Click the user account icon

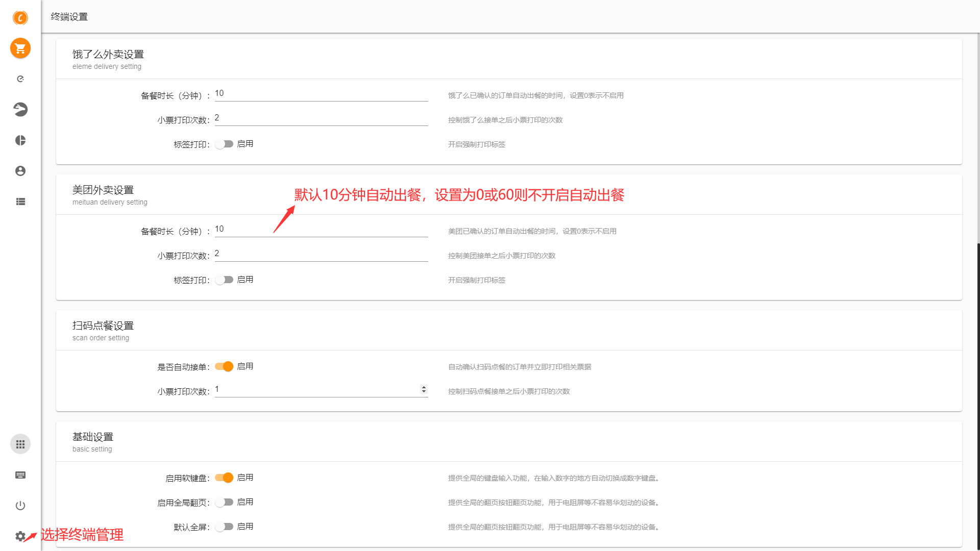[x=20, y=171]
